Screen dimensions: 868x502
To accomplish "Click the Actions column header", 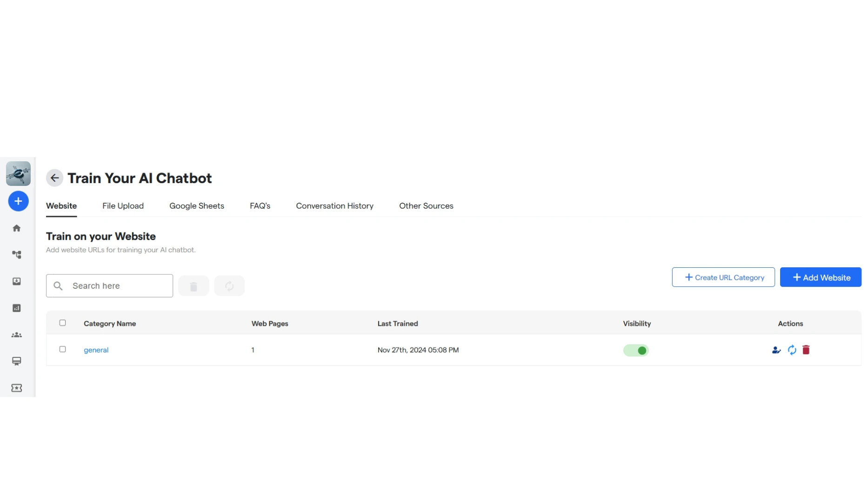I will [790, 324].
